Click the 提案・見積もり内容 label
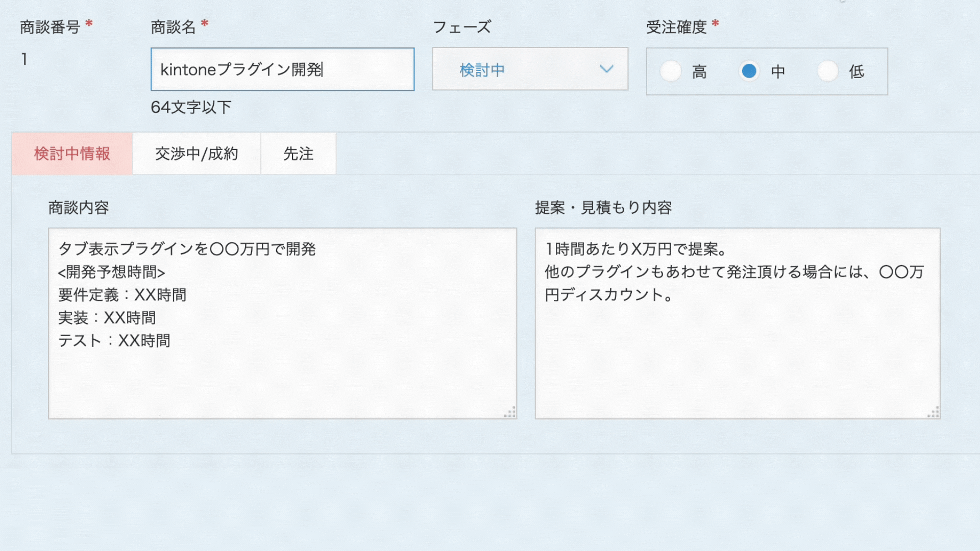 point(603,208)
